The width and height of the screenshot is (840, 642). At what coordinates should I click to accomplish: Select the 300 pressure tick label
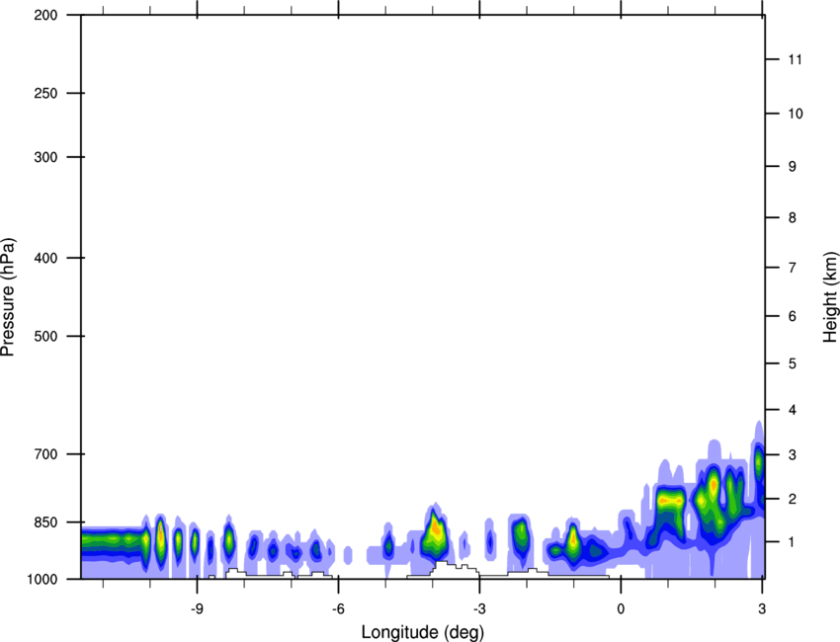(45, 157)
